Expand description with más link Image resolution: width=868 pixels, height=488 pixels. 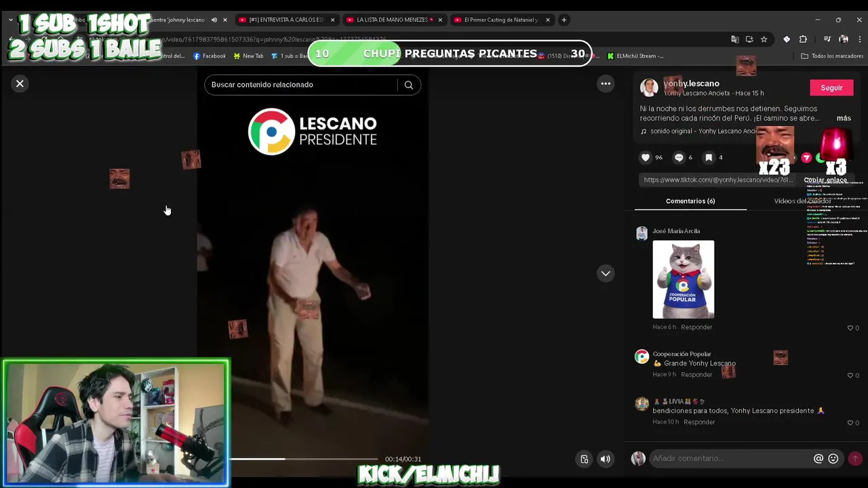point(844,118)
